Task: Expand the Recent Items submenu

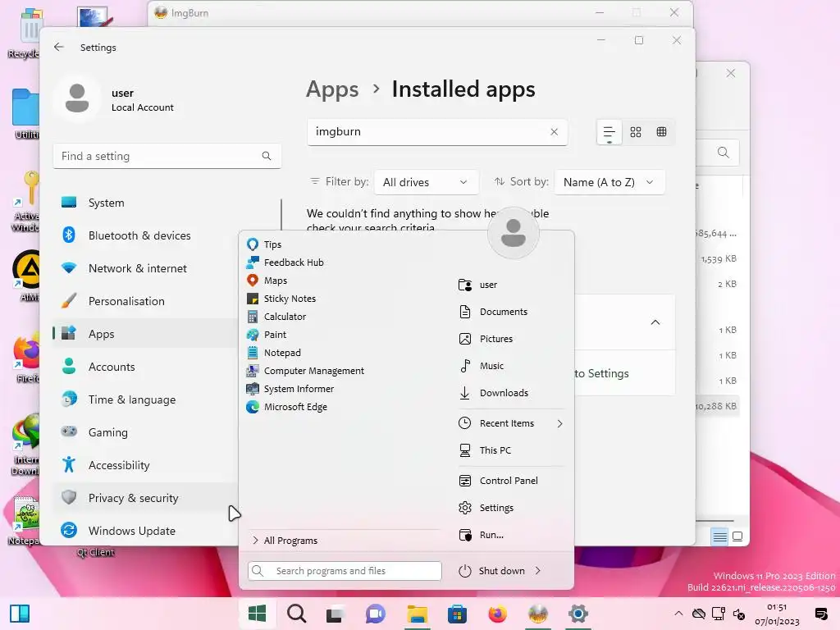Action: [x=511, y=424]
